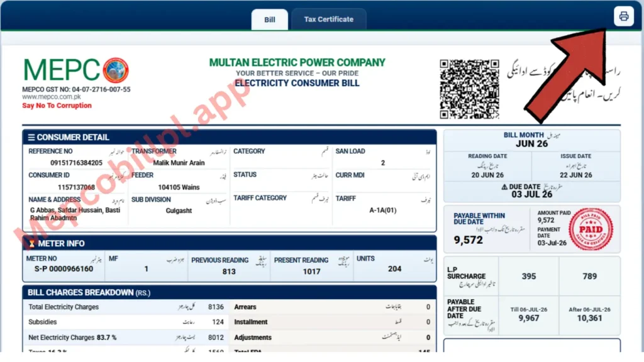Click due date 03 JUL 26

532,194
